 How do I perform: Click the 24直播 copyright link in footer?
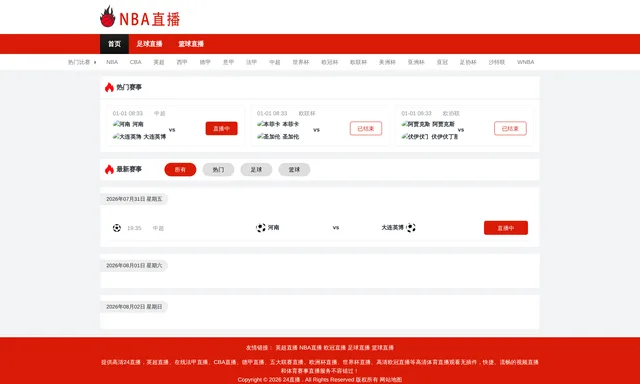pyautogui.click(x=292, y=380)
